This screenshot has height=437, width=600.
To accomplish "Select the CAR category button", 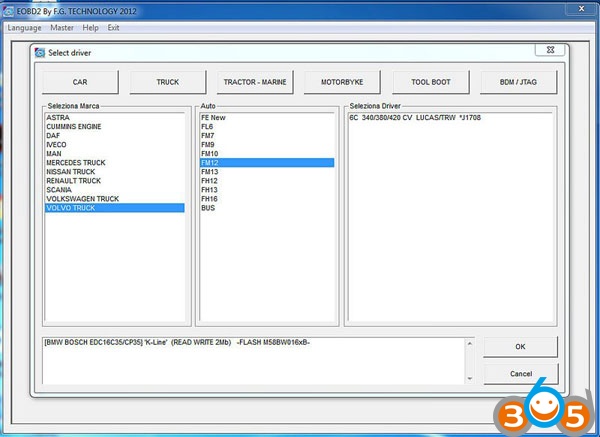I will click(80, 82).
